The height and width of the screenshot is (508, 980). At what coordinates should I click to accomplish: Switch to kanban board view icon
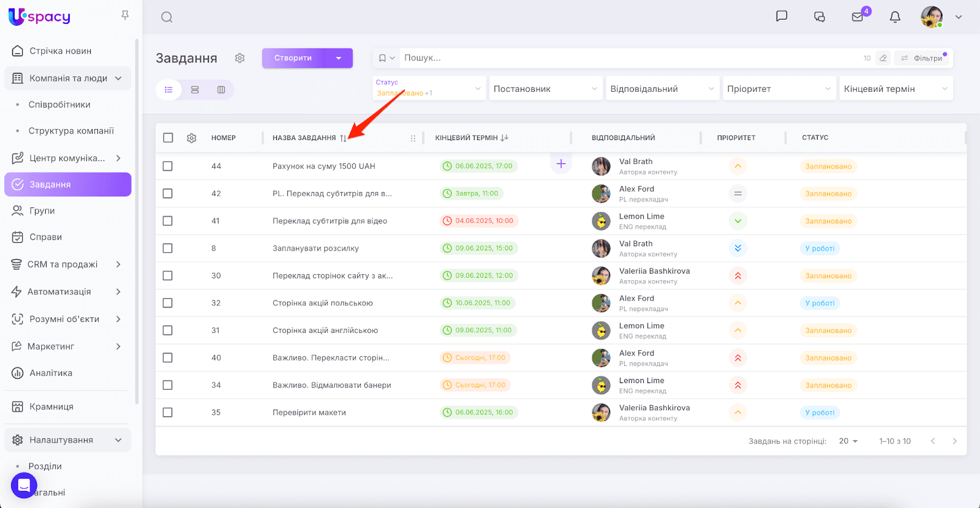coord(221,90)
